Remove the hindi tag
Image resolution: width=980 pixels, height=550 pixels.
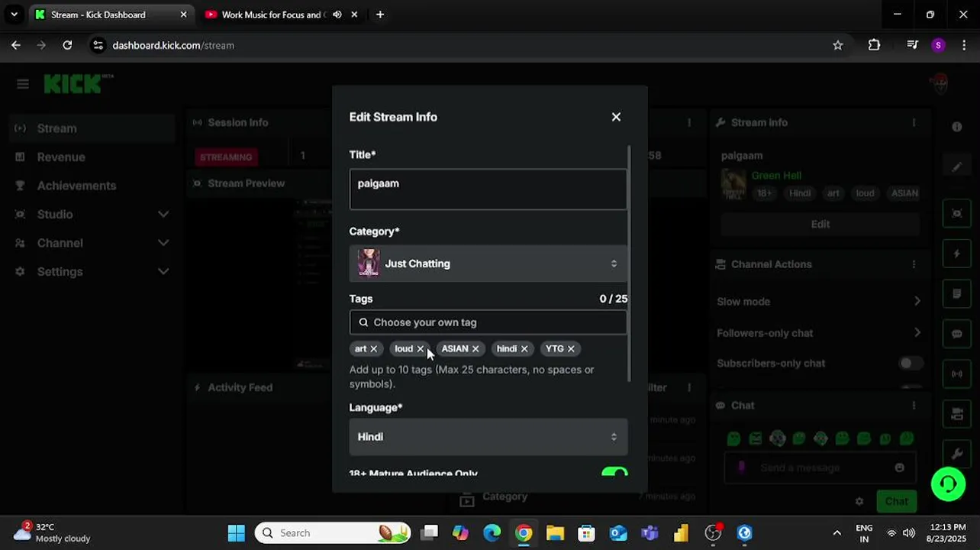point(524,348)
